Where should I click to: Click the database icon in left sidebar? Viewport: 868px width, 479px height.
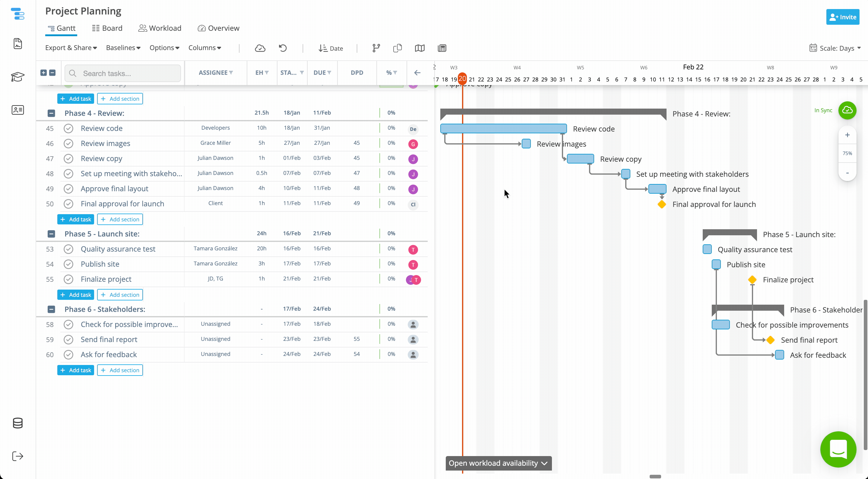coord(17,423)
